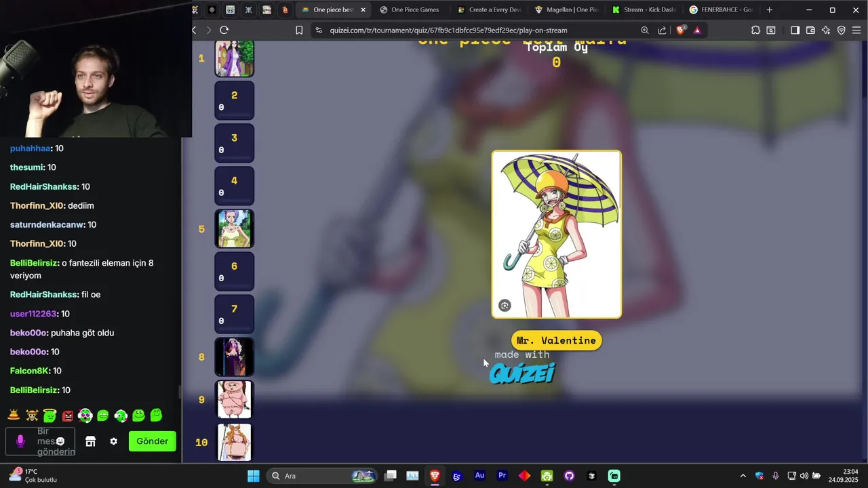Open volume control in system tray
The height and width of the screenshot is (488, 868).
pos(804,476)
